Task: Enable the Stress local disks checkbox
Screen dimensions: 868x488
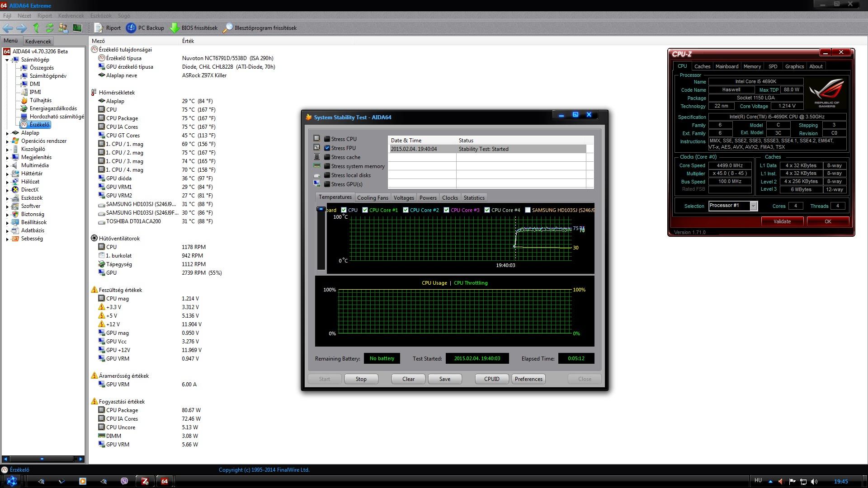Action: click(327, 175)
